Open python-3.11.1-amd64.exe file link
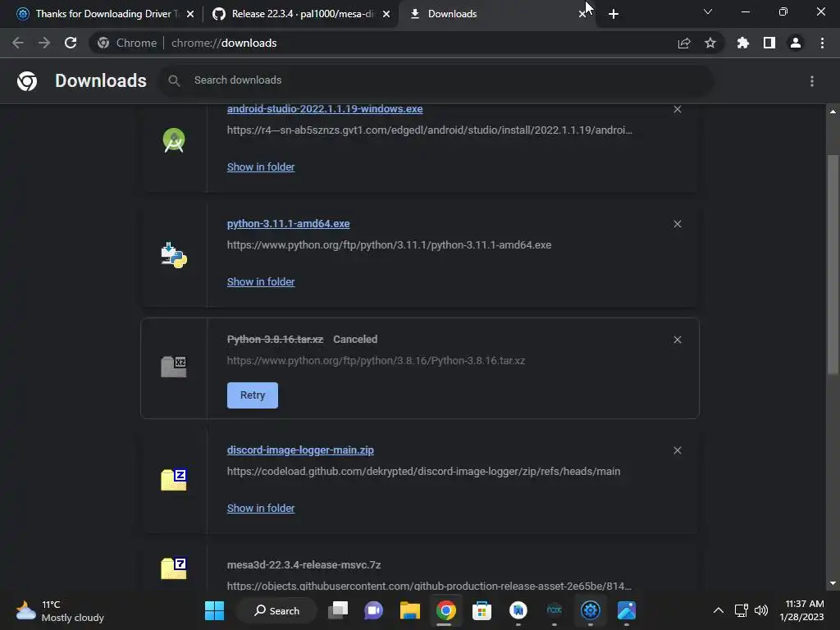 point(288,224)
